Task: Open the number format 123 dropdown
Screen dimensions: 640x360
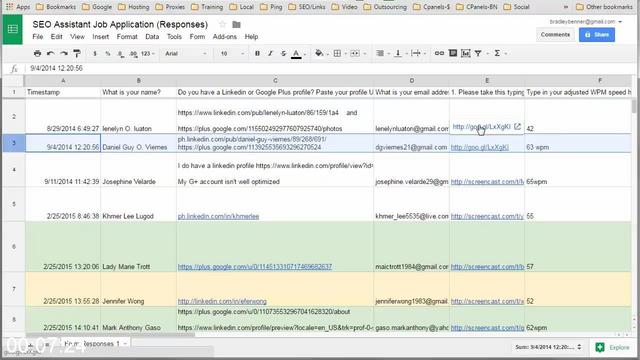Action: click(x=148, y=53)
